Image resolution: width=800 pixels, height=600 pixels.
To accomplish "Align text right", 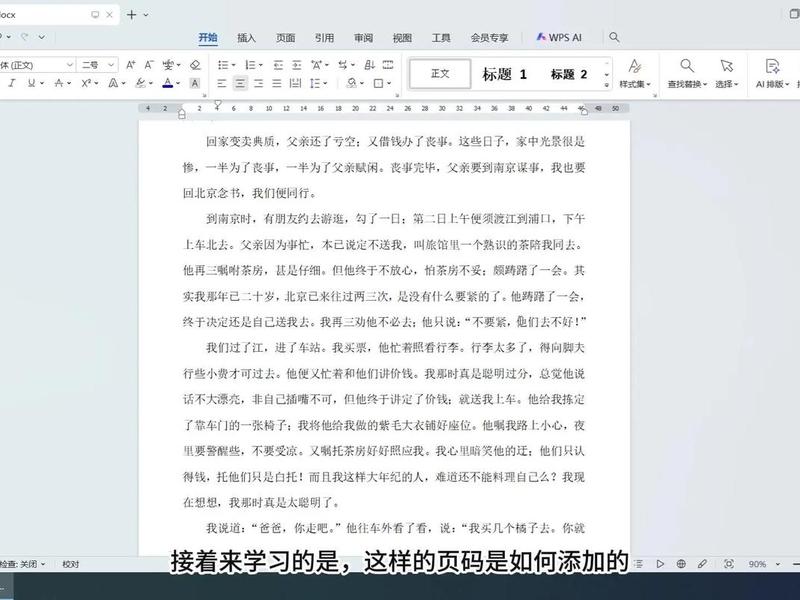I will (259, 83).
